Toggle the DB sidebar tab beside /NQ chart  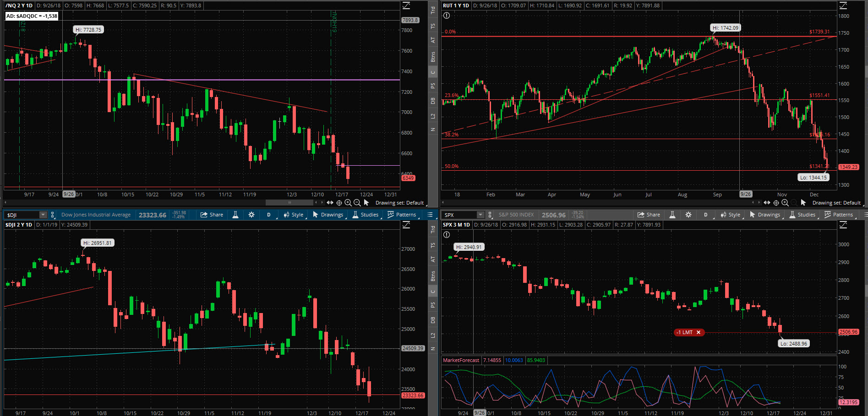pos(433,101)
